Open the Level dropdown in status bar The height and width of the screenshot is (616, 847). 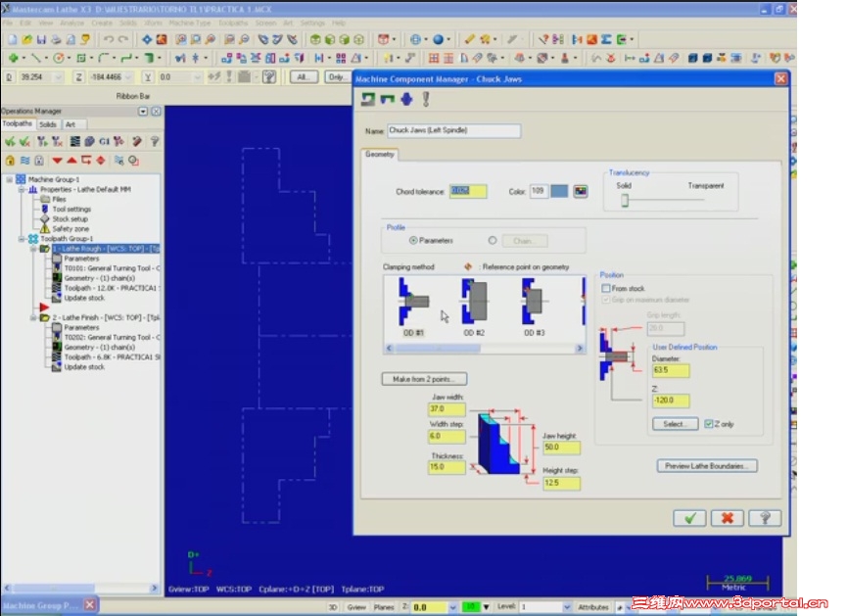point(567,607)
